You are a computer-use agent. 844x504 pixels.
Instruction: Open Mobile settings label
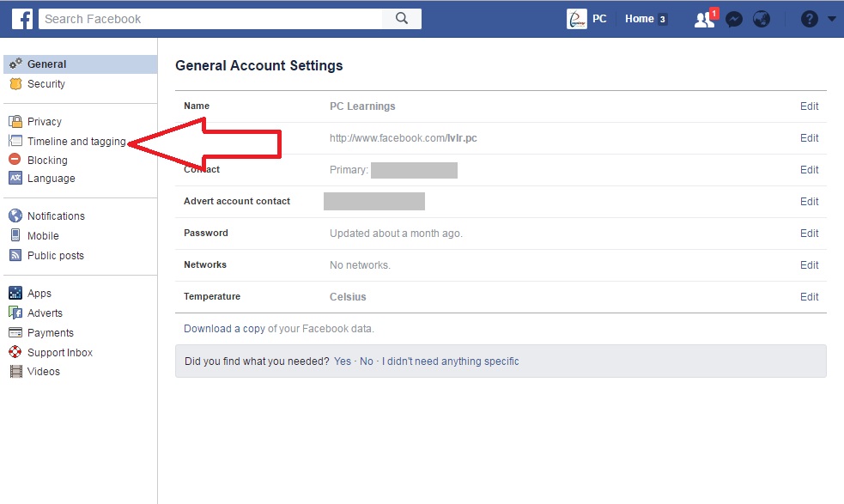43,236
